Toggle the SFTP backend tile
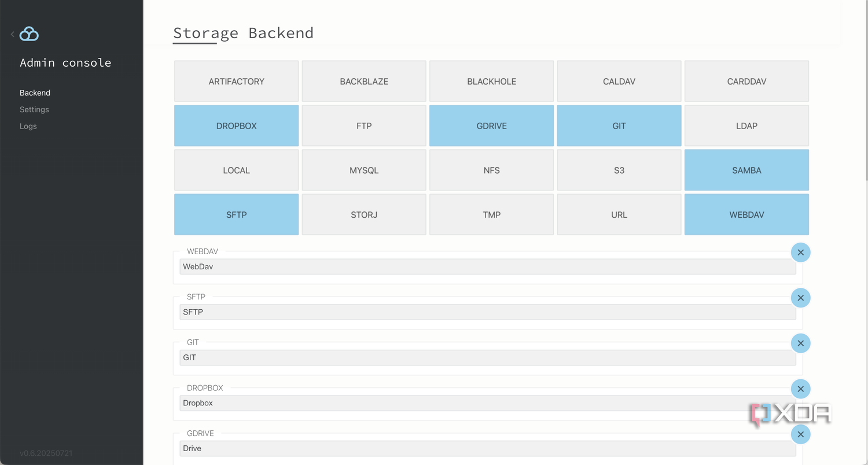 tap(236, 214)
